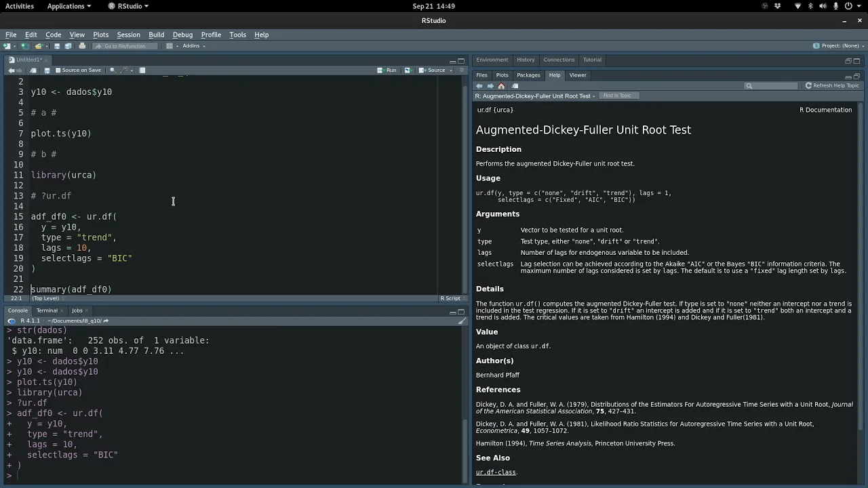Screen dimensions: 868x488
Task: Clear console with broom icon
Action: point(462,321)
